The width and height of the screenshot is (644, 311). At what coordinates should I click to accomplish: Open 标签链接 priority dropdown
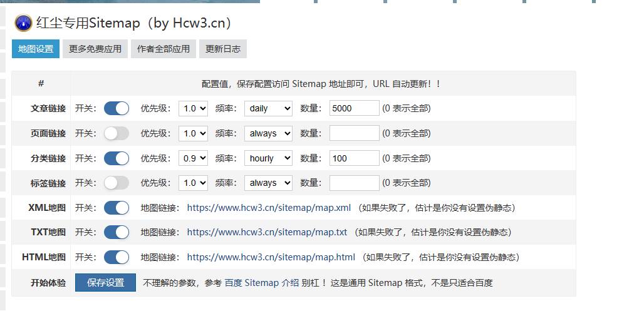tap(193, 183)
